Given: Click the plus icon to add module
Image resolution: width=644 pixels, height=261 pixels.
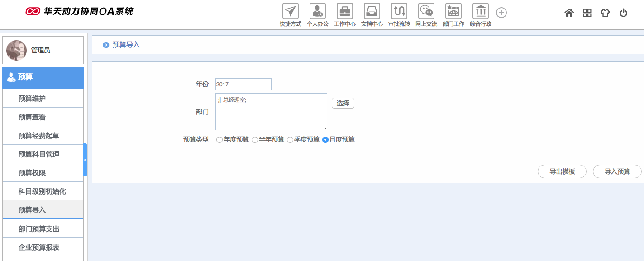Looking at the screenshot, I should click(501, 13).
